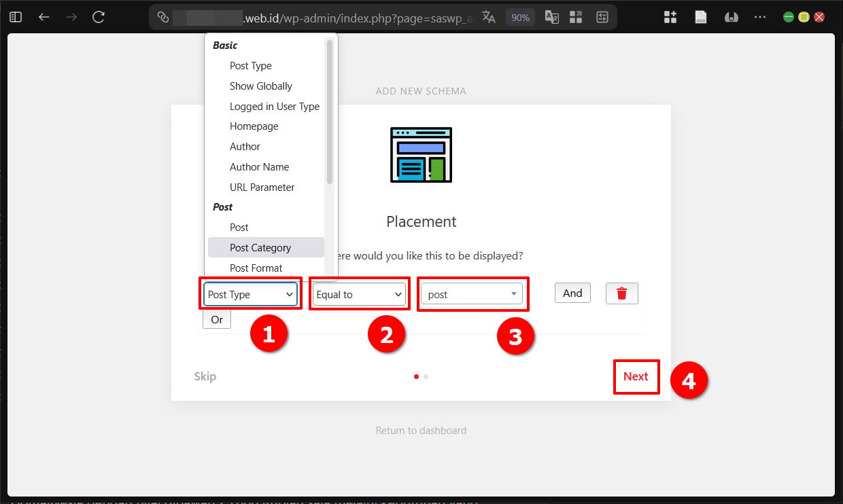Click the second pagination dot near Skip
This screenshot has height=504, width=843.
coord(426,376)
